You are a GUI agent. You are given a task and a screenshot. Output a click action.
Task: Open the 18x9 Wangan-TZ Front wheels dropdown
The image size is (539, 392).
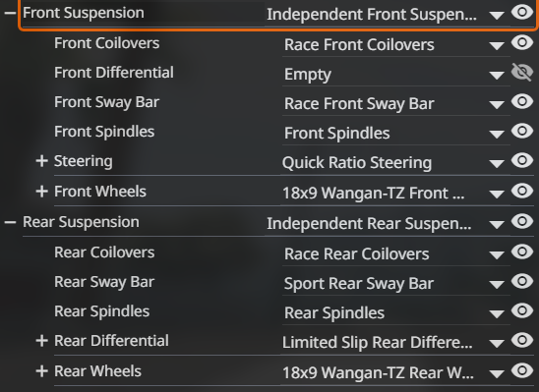coord(394,193)
